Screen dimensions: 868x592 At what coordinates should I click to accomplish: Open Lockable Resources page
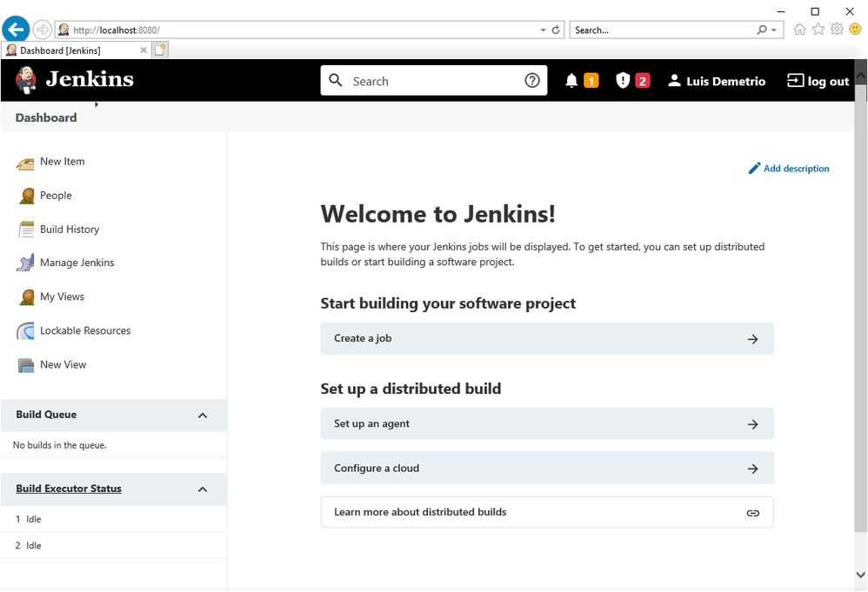[85, 331]
